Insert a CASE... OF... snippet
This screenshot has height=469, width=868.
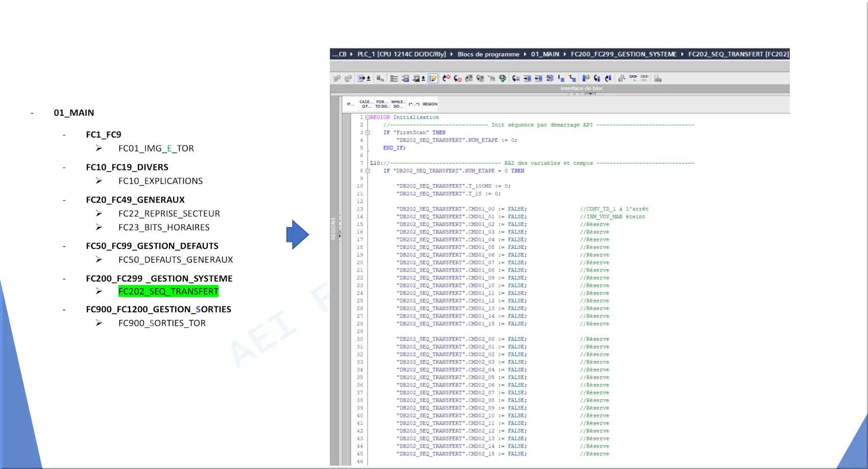pos(366,104)
